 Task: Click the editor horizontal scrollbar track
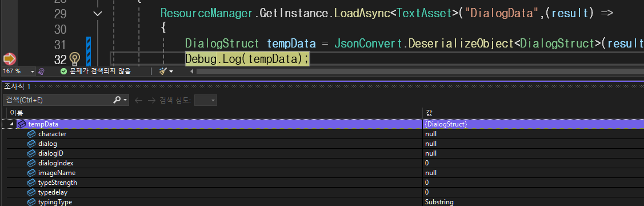point(420,72)
